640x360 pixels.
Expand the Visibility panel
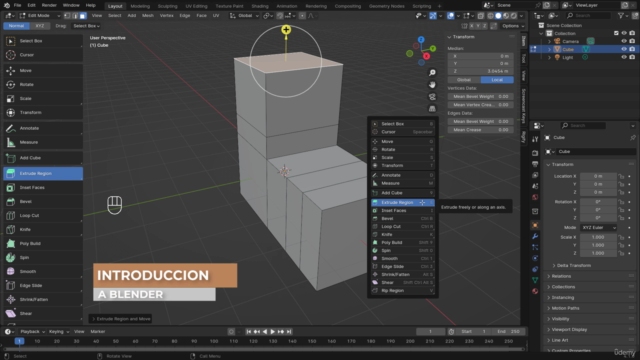pos(560,319)
